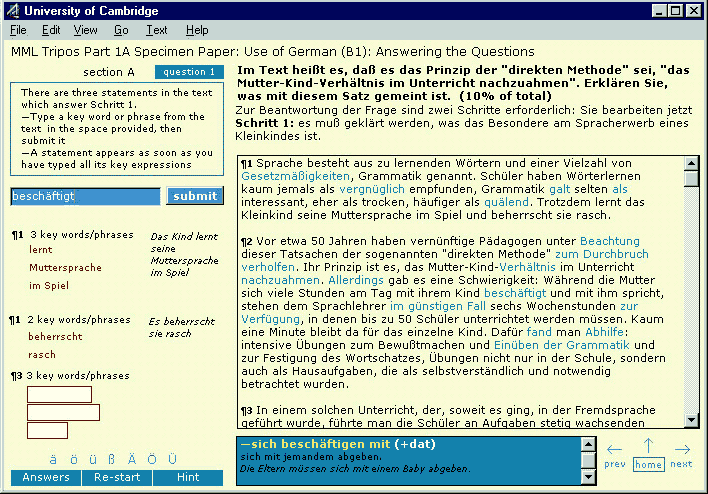Click the key phrase im Spiel
Image resolution: width=708 pixels, height=494 pixels.
point(49,286)
